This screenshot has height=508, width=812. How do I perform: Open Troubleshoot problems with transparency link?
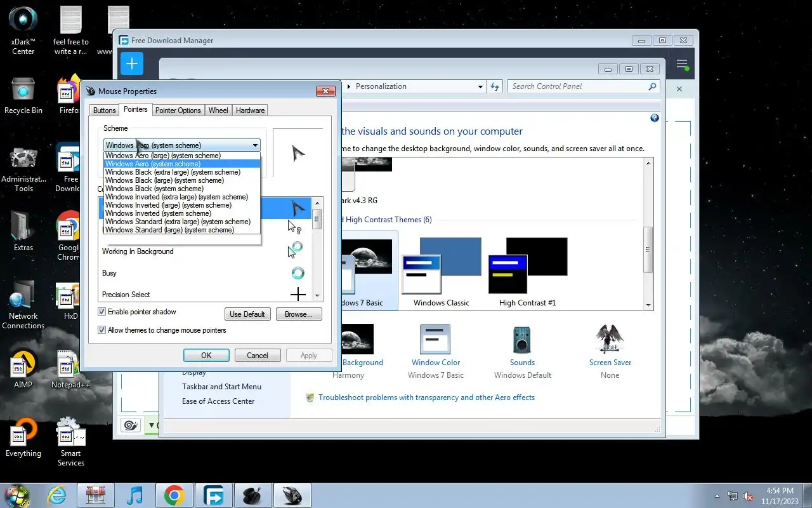coord(426,398)
